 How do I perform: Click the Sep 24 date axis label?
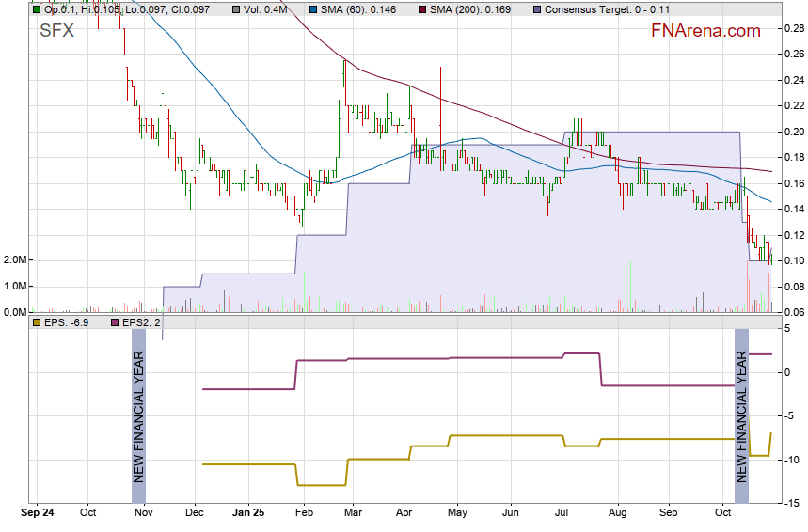pyautogui.click(x=37, y=514)
